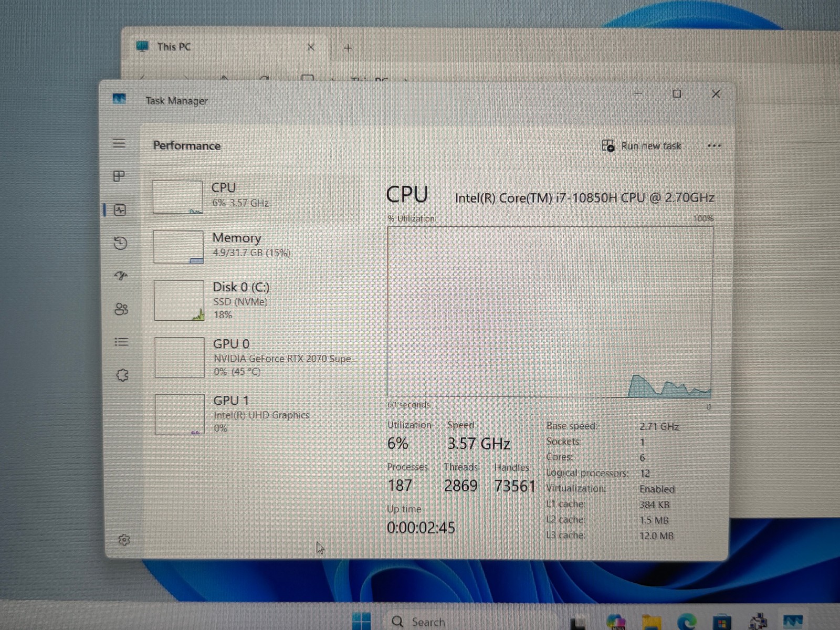This screenshot has width=840, height=630.
Task: Open Startup apps from the sidebar
Action: coord(121,276)
